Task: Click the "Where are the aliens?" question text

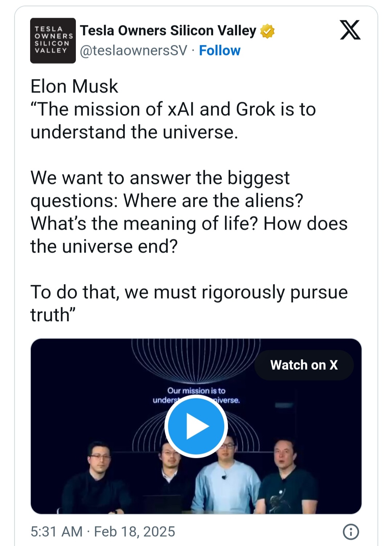Action: 213,201
